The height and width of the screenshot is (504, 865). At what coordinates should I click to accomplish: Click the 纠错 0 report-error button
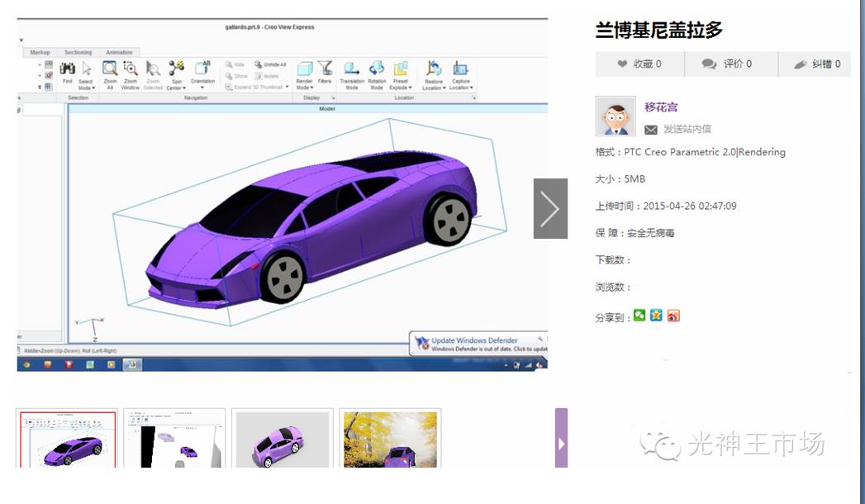[815, 64]
